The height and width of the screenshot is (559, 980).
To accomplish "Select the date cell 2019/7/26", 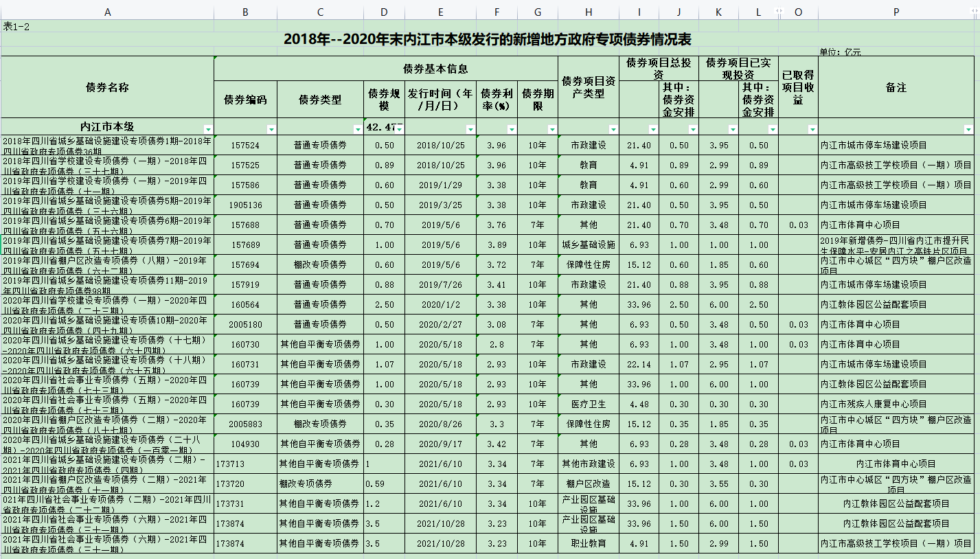I will pyautogui.click(x=440, y=285).
